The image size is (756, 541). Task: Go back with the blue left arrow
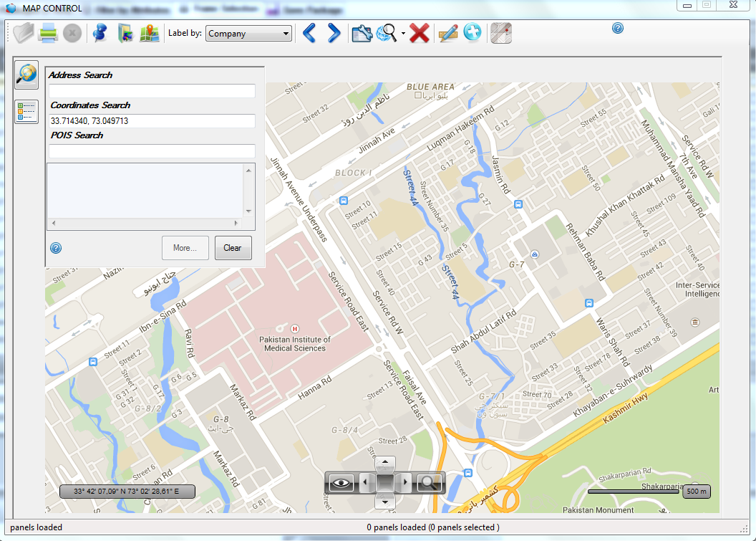309,33
